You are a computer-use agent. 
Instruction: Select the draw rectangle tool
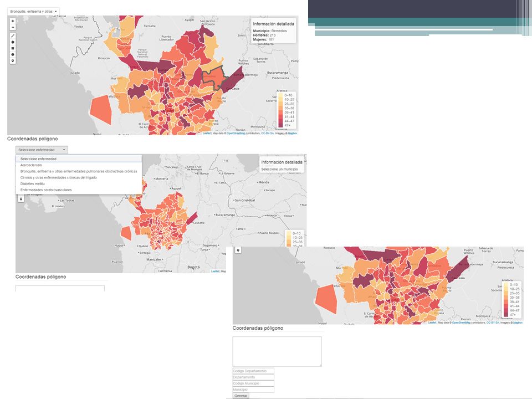coord(13,48)
